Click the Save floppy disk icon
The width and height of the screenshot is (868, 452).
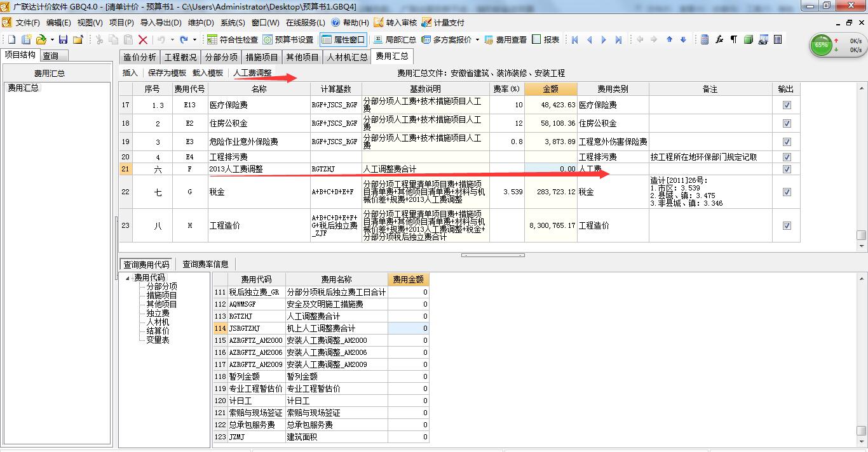pyautogui.click(x=63, y=39)
